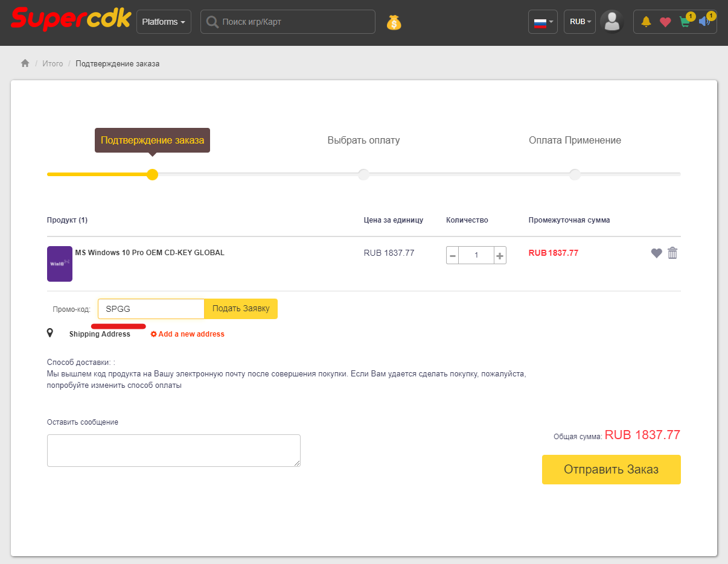Click the red subtotal RUB 1837.77

point(554,253)
